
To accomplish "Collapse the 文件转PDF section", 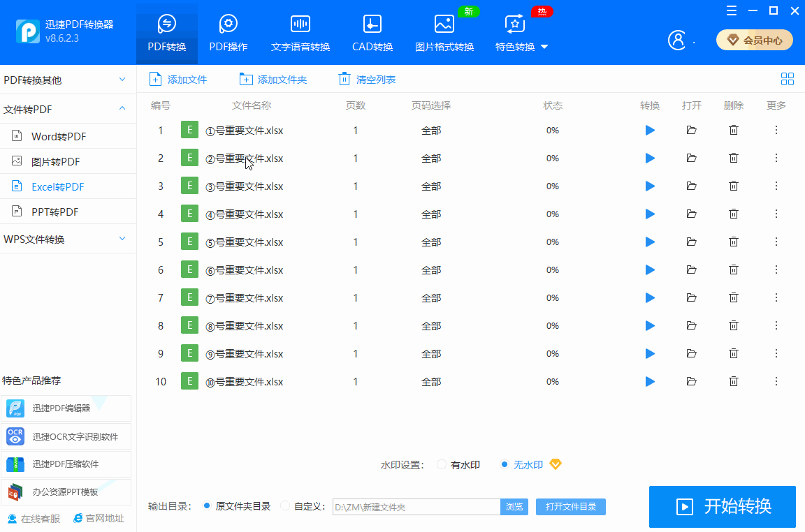I will coord(68,109).
